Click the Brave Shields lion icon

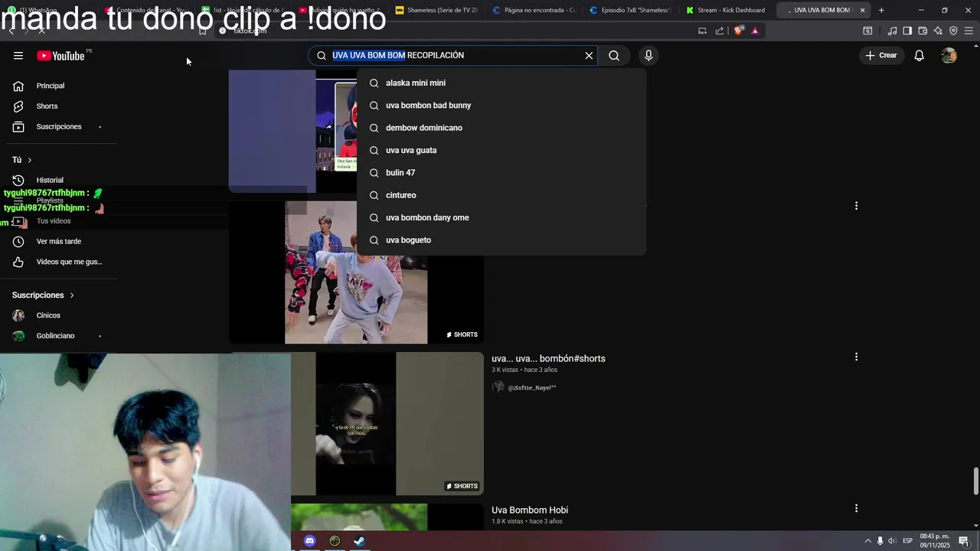click(739, 31)
